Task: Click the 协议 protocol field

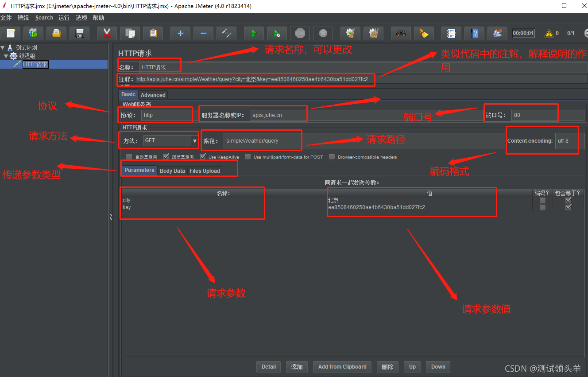Action: click(x=167, y=115)
